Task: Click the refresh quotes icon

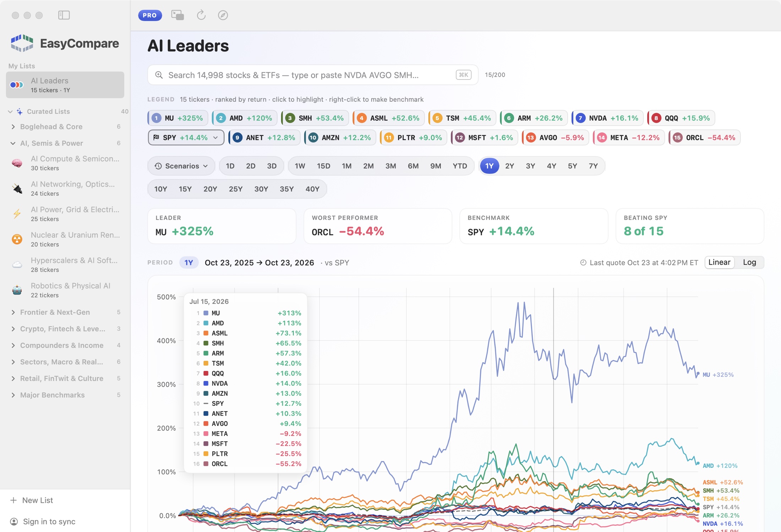Action: pos(201,15)
